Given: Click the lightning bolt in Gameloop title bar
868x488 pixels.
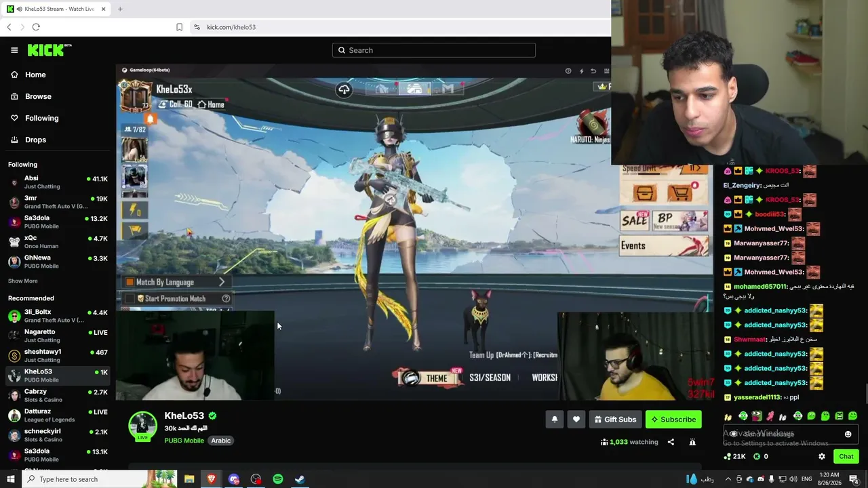Looking at the screenshot, I should click(x=581, y=70).
